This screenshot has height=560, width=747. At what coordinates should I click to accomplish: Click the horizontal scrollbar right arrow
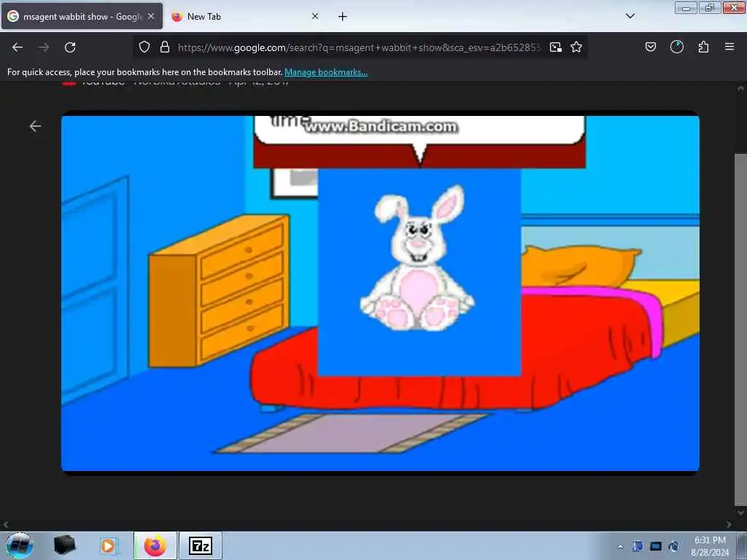[729, 524]
